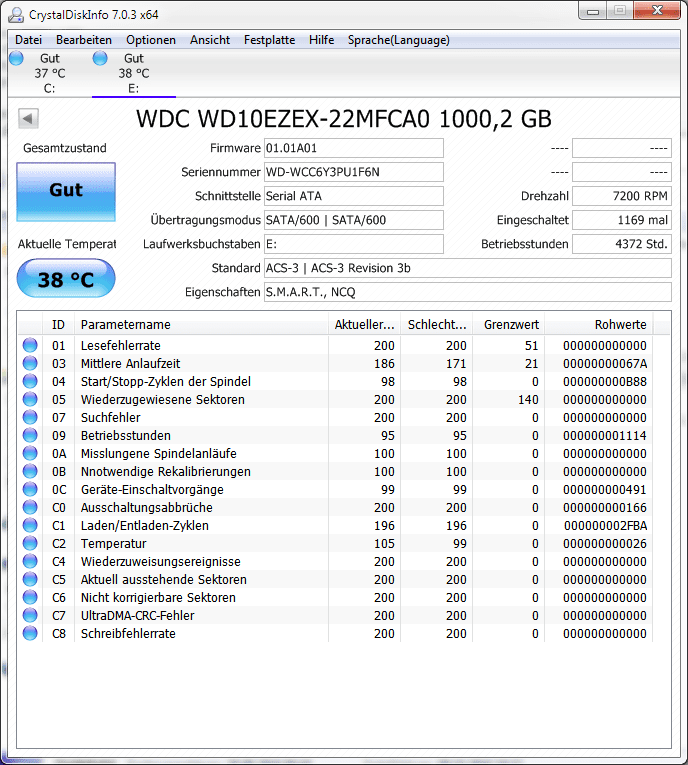Click status orb for Laden/Entladen-Zyklen
Image resolution: width=688 pixels, height=765 pixels.
click(x=30, y=525)
